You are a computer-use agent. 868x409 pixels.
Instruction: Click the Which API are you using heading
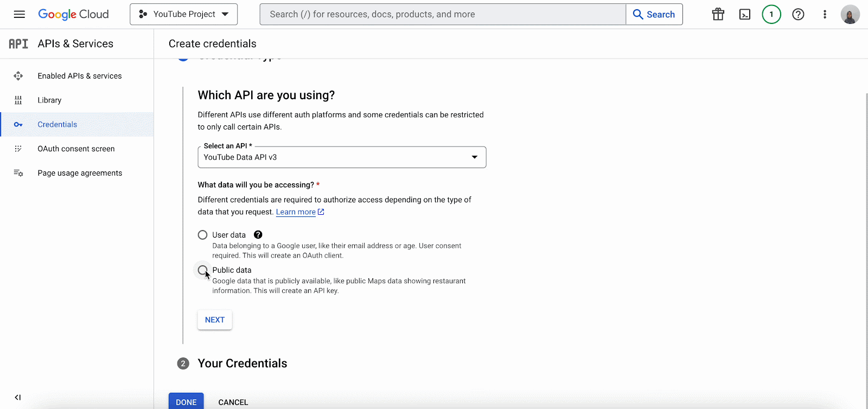tap(266, 95)
